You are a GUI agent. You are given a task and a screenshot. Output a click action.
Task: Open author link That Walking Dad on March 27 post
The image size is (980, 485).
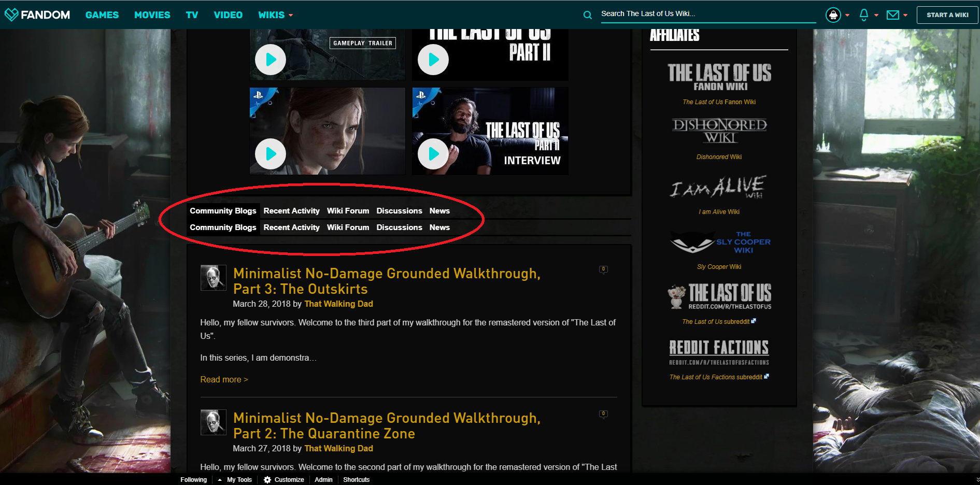pyautogui.click(x=338, y=449)
